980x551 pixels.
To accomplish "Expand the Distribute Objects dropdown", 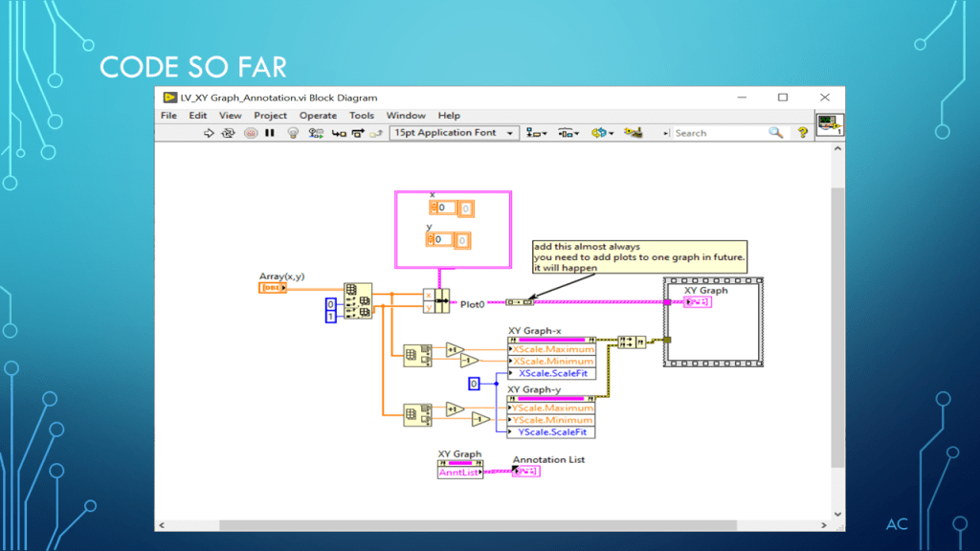I will coord(568,134).
